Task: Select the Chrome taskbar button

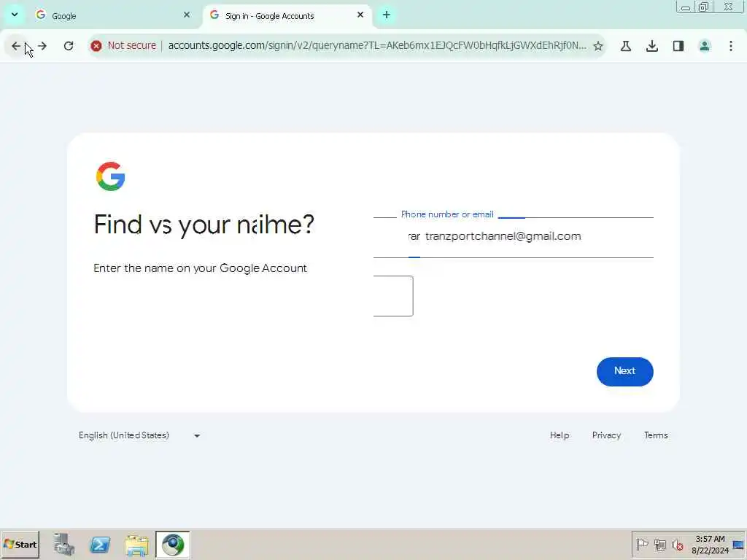Action: [x=172, y=545]
